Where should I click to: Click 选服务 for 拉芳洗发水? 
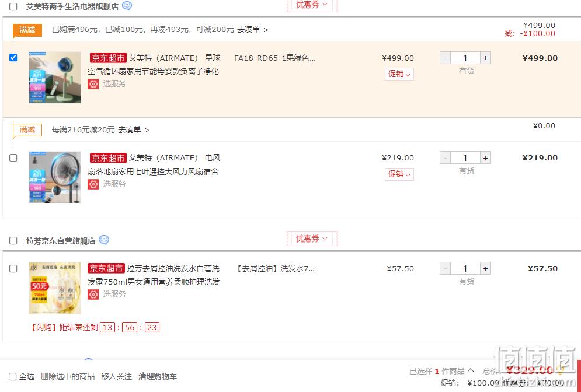tap(114, 294)
